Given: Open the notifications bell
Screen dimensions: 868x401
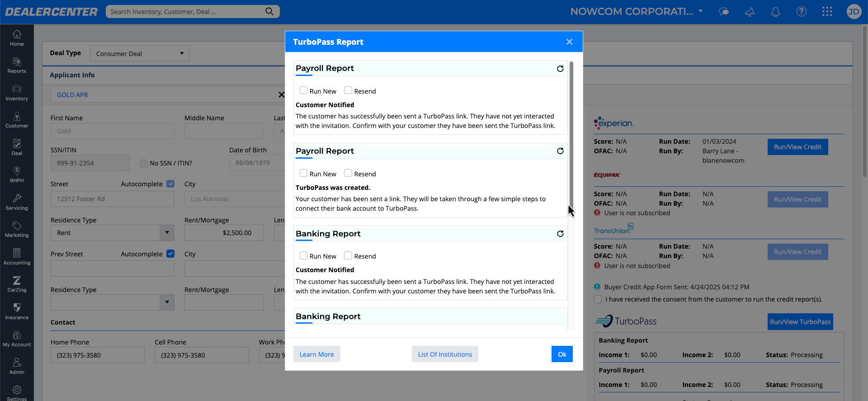Looking at the screenshot, I should [775, 12].
